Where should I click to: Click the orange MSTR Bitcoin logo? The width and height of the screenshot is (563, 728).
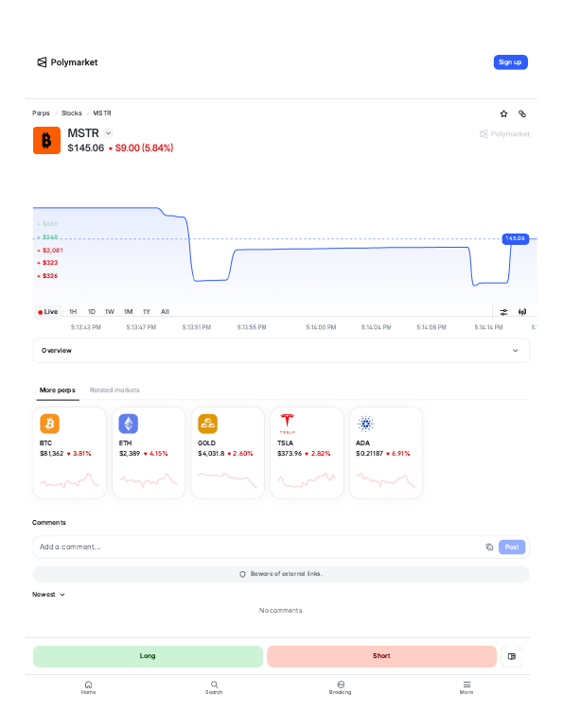(x=46, y=140)
